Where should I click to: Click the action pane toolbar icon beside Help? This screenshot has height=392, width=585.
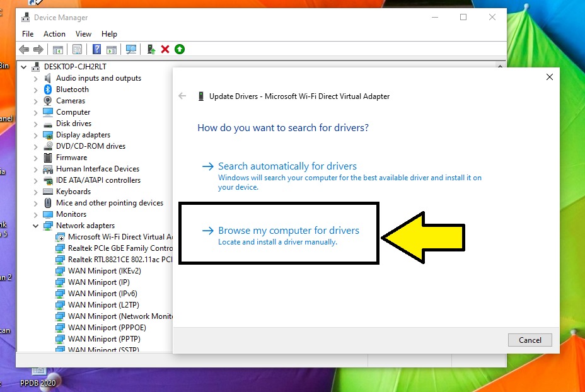(x=112, y=49)
